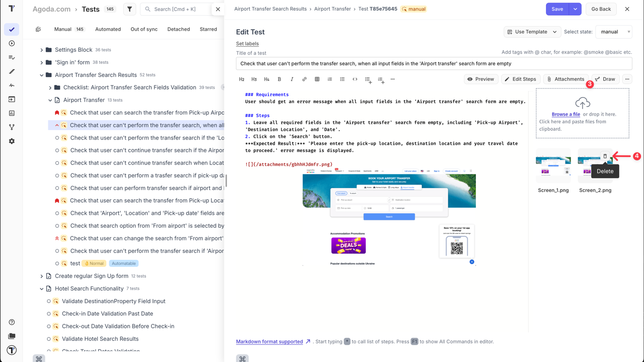Select the insert link icon
This screenshot has width=644, height=362.
[x=304, y=79]
